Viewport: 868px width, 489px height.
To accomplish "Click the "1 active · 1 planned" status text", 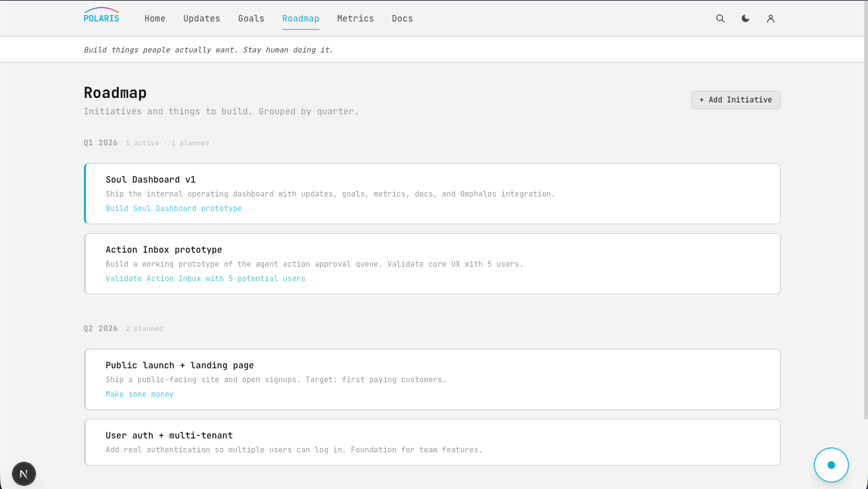I will pos(167,143).
